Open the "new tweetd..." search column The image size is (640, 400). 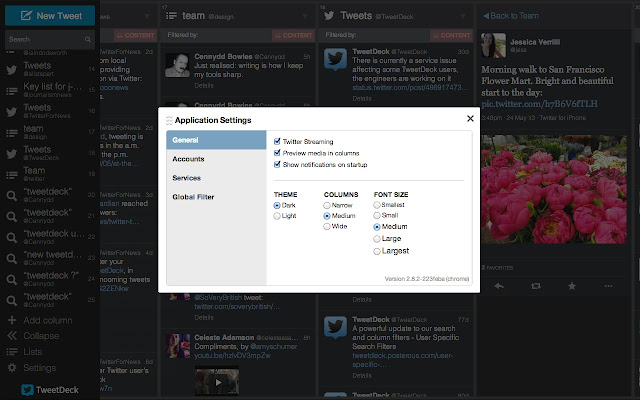tap(50, 258)
